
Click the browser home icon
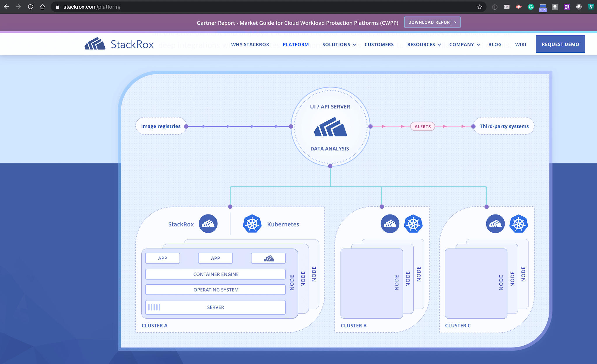coord(43,6)
